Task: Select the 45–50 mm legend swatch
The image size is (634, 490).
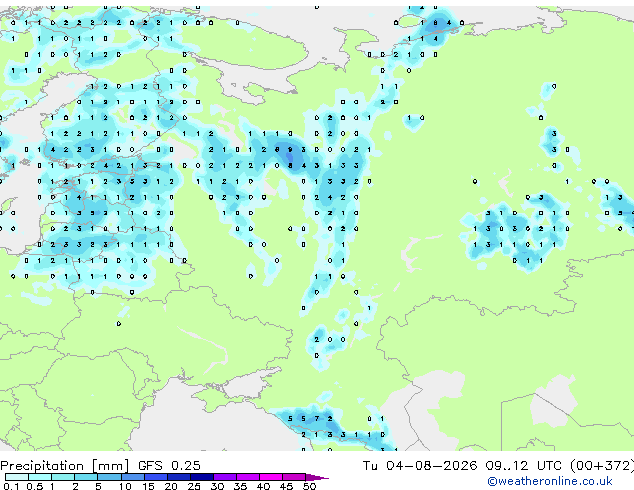Action: pos(294,477)
